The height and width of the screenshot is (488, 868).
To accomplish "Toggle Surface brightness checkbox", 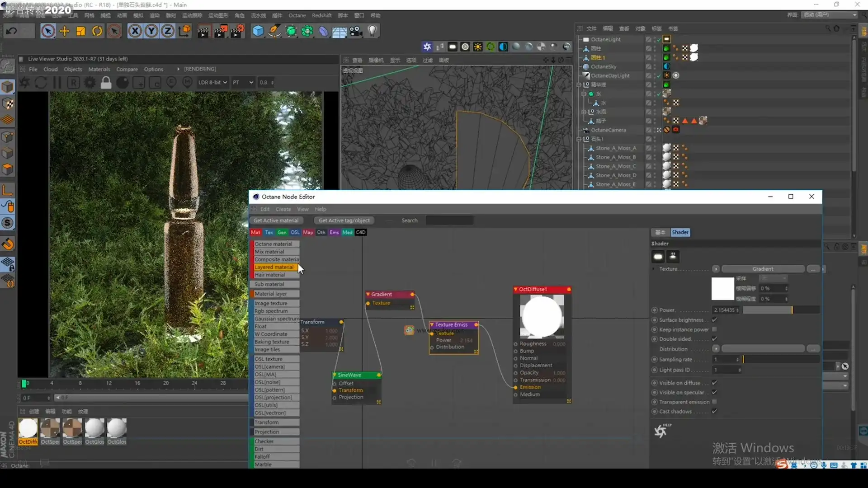I will click(714, 320).
